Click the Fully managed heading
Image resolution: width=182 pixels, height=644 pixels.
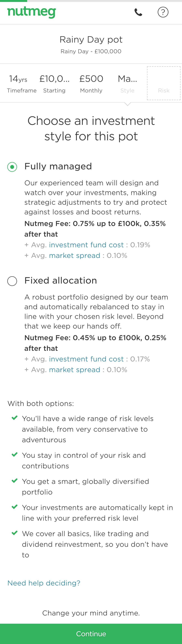58,166
